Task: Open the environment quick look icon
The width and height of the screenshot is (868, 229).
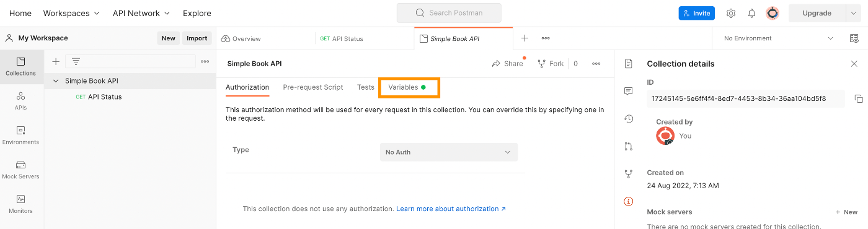Action: coord(854,38)
